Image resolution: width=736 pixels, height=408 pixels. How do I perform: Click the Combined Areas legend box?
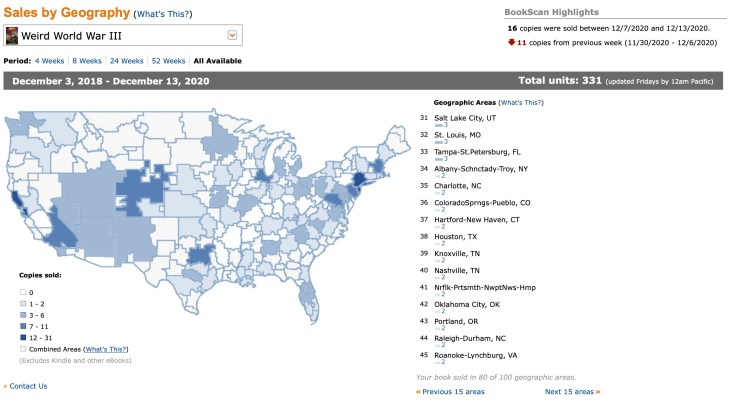click(x=23, y=348)
